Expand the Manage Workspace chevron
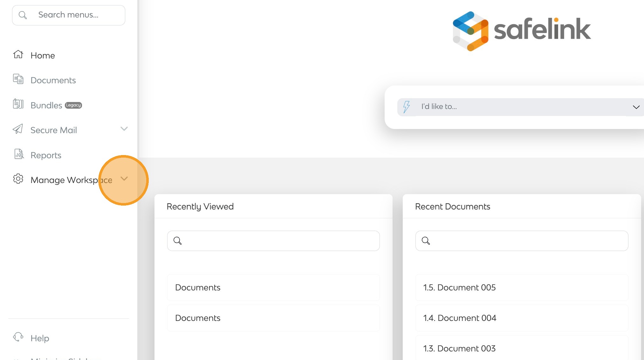Viewport: 644px width, 360px height. [x=124, y=179]
